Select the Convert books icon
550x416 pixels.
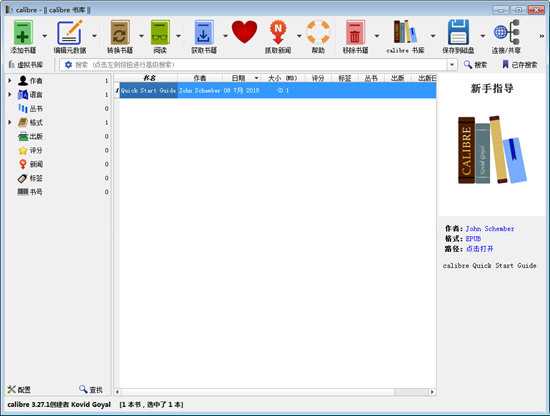(x=120, y=32)
